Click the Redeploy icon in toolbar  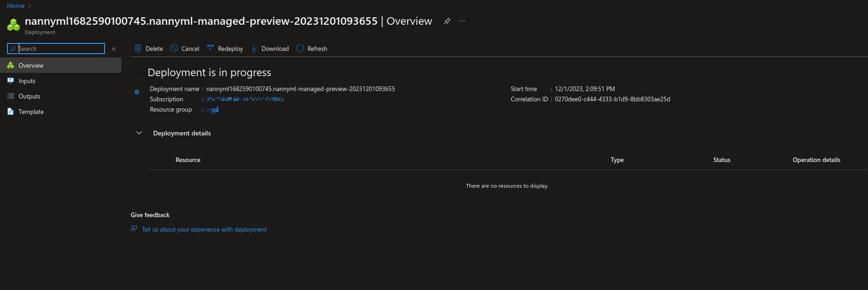(x=211, y=48)
